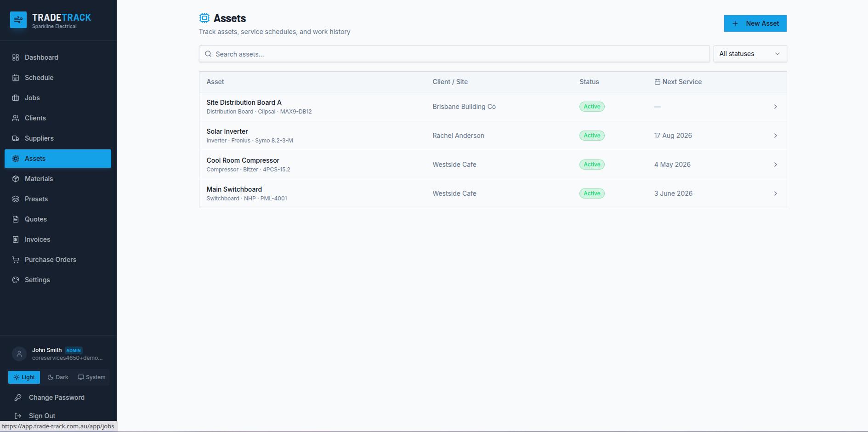The image size is (868, 432).
Task: Open the Main Switchboard asset
Action: (493, 193)
